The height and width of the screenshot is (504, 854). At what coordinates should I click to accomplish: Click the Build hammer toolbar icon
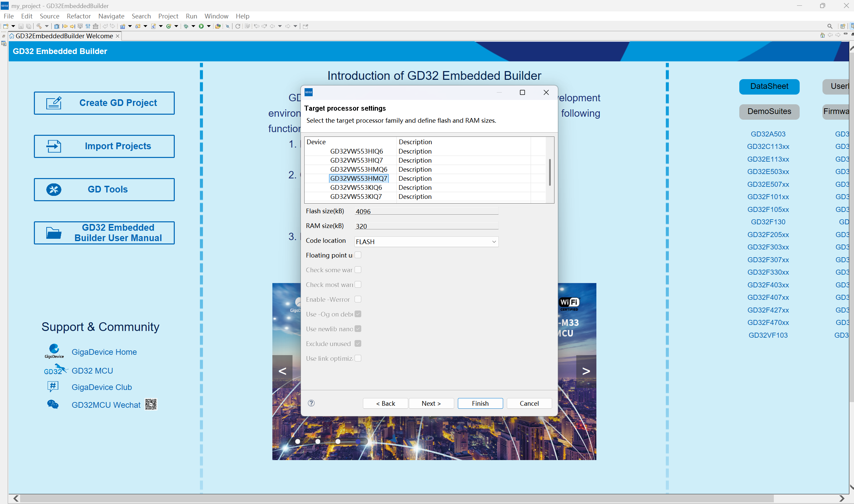click(39, 26)
